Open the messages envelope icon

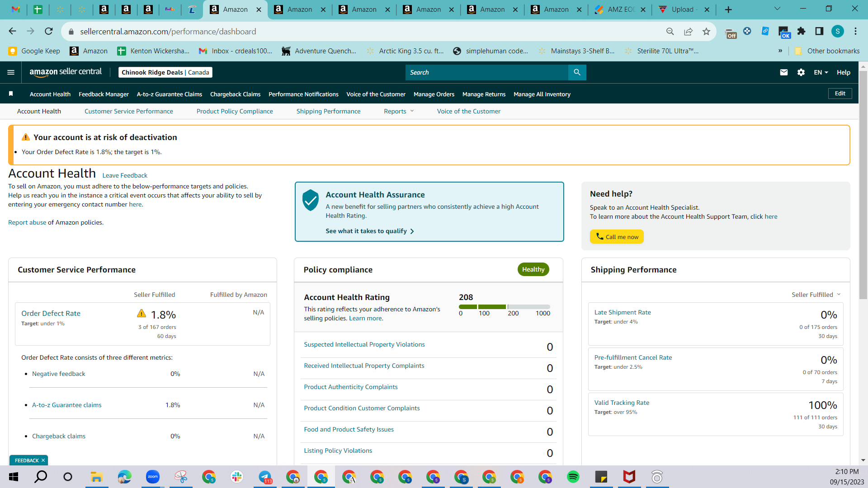click(784, 72)
